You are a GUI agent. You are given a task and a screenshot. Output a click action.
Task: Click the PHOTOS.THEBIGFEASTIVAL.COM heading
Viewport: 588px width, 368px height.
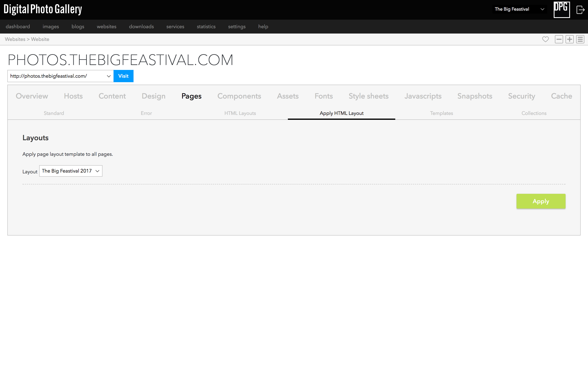120,60
